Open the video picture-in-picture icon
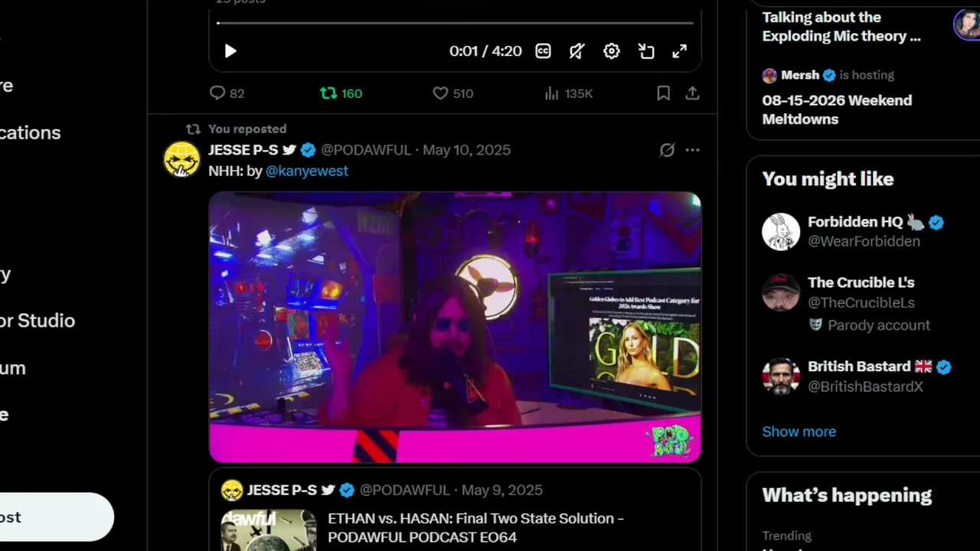The image size is (980, 551). pos(646,51)
